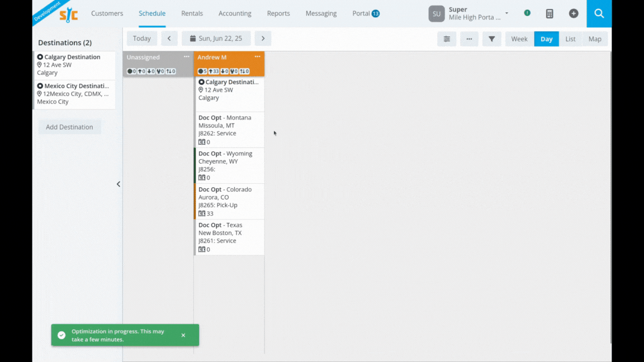Open the Customers menu

click(107, 13)
